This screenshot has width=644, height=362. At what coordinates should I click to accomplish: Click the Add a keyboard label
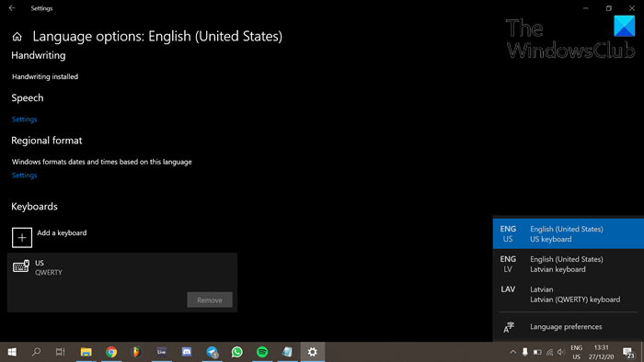tap(62, 232)
